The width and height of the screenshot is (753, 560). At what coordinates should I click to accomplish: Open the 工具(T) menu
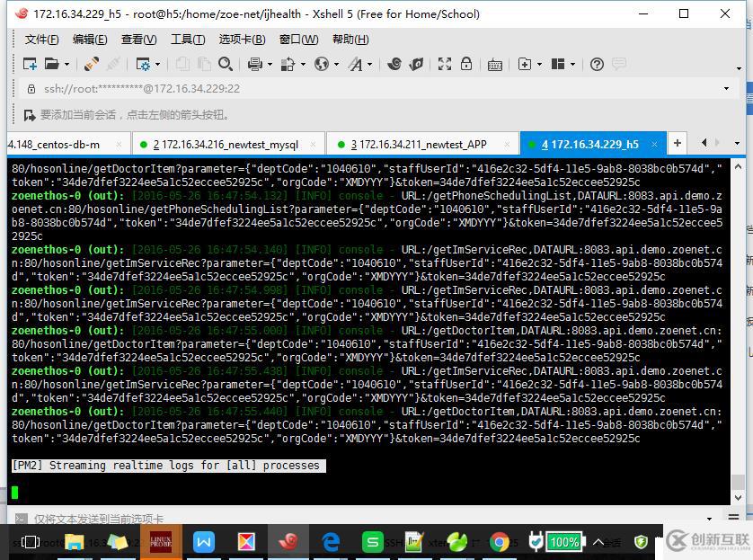point(188,40)
